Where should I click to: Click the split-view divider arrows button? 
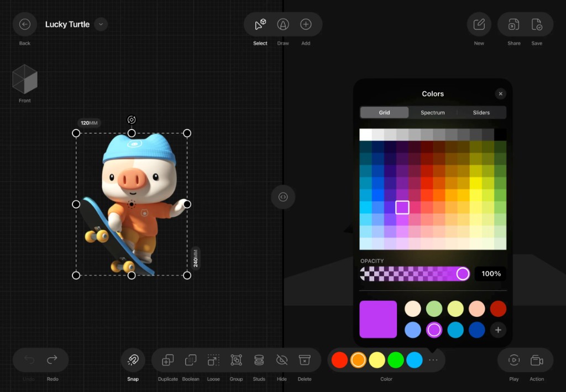pyautogui.click(x=283, y=197)
